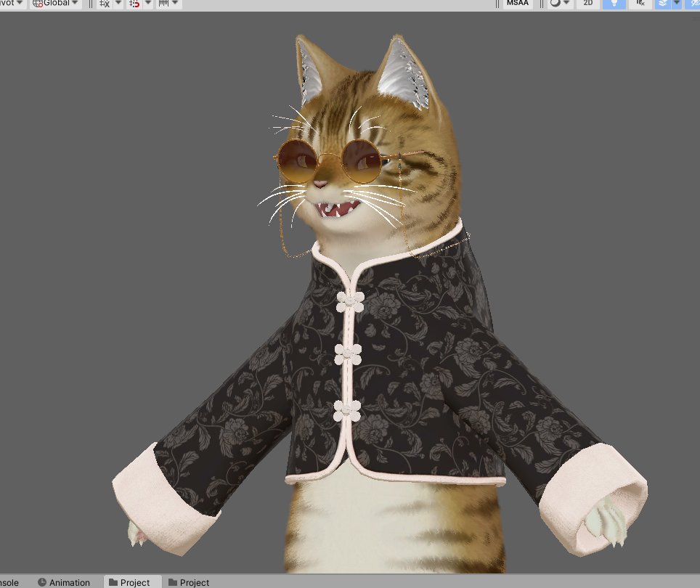
Task: Toggle 2D view mode
Action: tap(588, 3)
